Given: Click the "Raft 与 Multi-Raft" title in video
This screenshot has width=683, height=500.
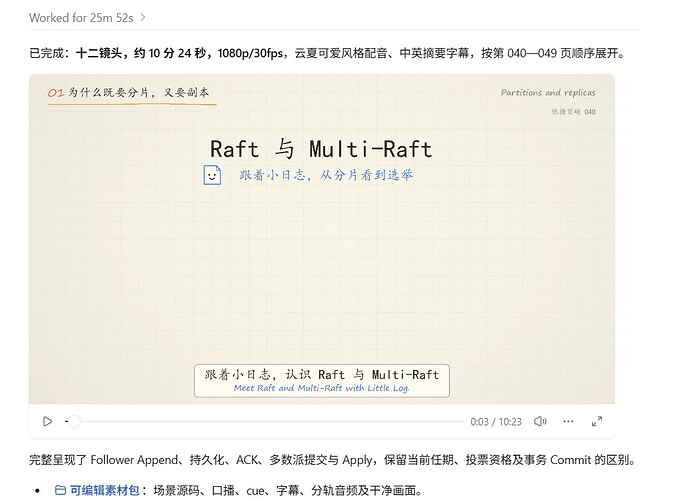Looking at the screenshot, I should 321,149.
